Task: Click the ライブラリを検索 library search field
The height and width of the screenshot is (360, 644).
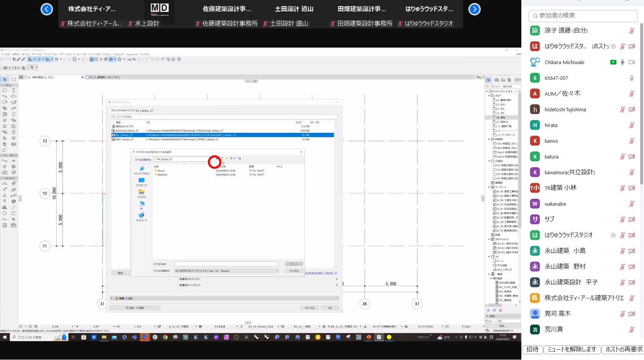Action: tap(224, 117)
